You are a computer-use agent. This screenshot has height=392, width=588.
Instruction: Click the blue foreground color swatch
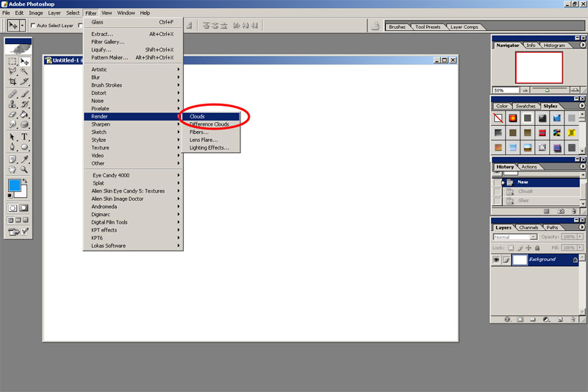(14, 185)
